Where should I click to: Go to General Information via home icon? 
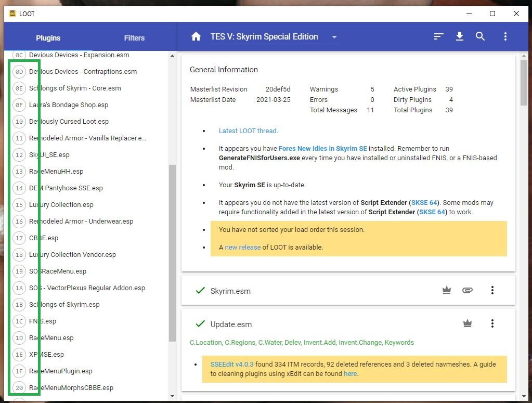[196, 36]
